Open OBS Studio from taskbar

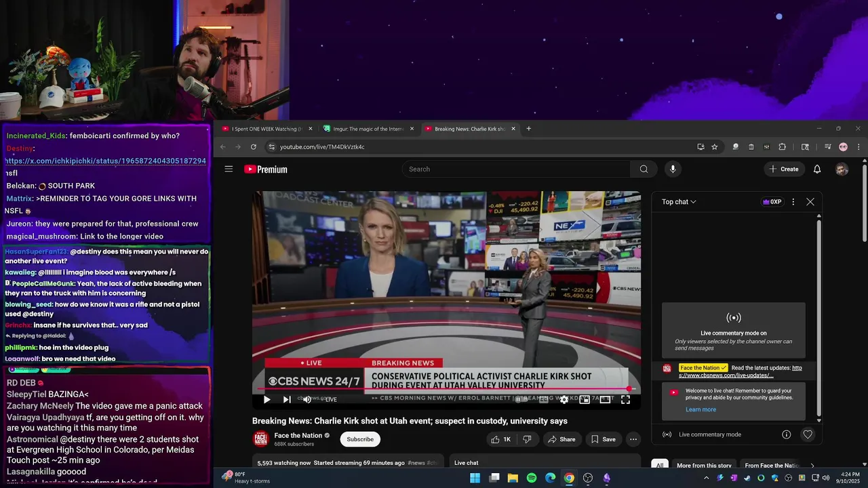(x=588, y=478)
